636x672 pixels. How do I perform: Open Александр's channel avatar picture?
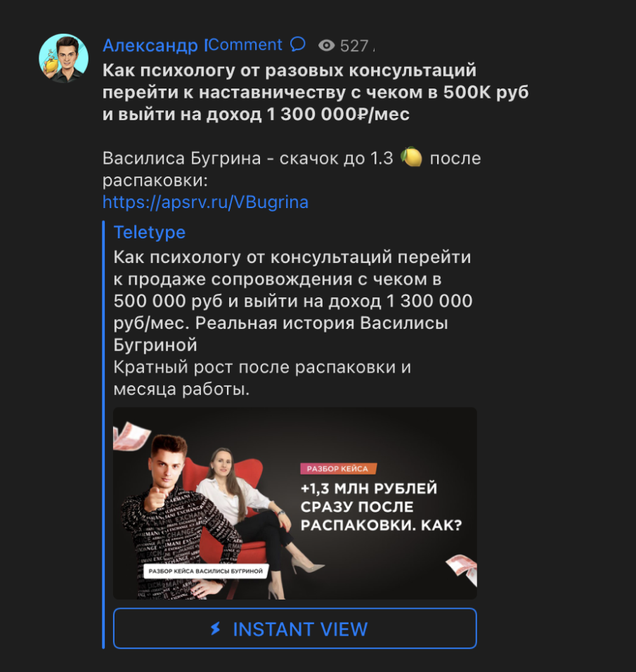point(63,58)
